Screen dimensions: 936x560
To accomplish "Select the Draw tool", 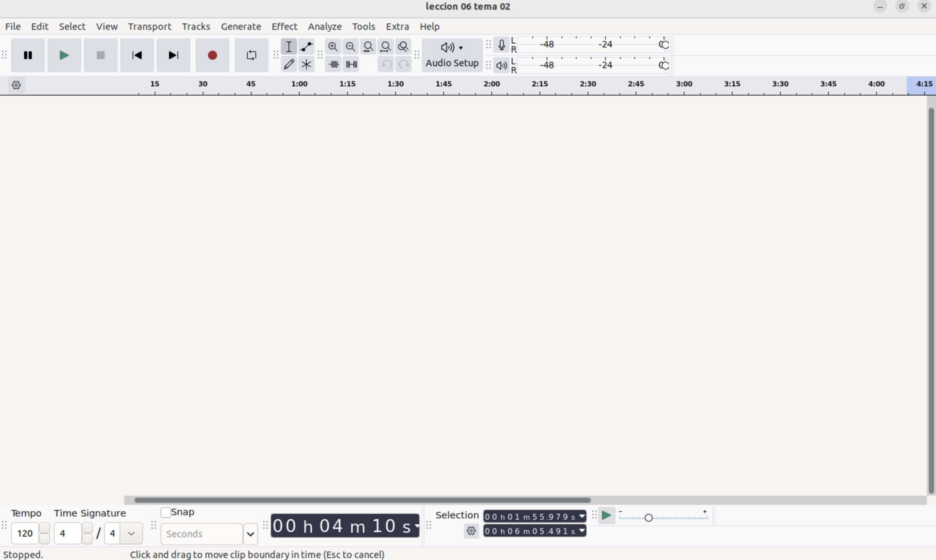I will [289, 64].
